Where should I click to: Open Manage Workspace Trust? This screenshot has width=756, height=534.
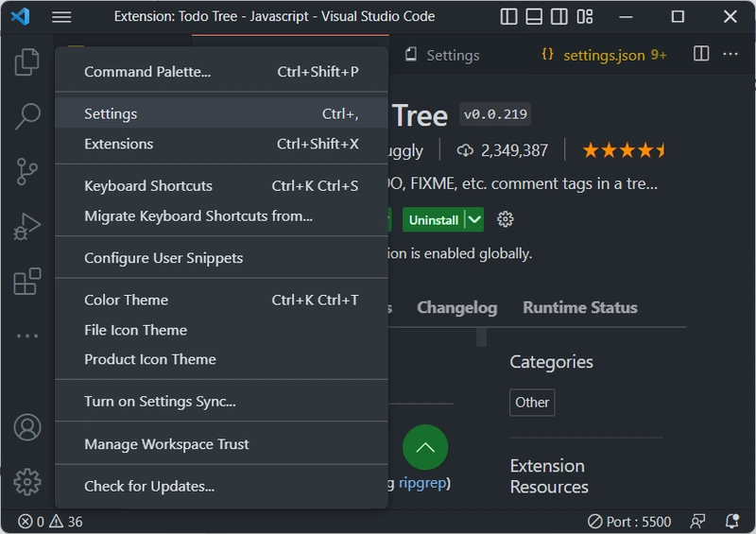221,444
